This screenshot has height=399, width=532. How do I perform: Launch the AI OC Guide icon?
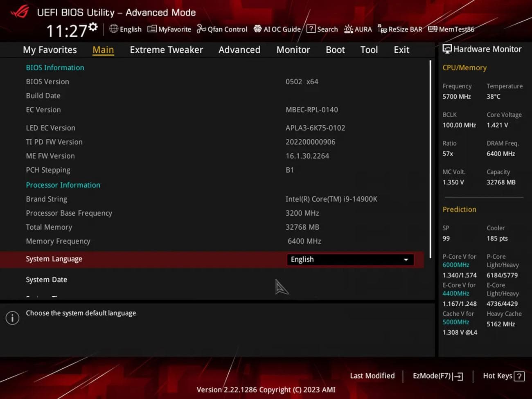pyautogui.click(x=257, y=29)
